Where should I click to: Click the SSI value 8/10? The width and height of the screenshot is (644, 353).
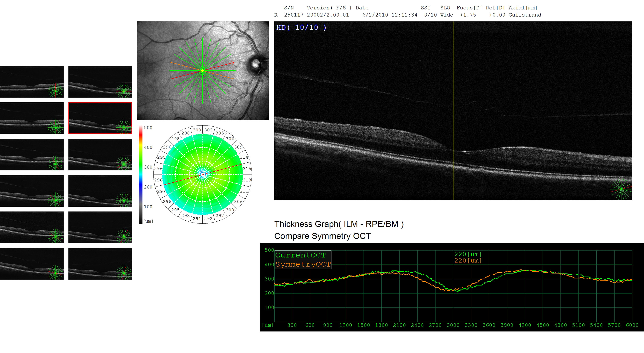[430, 15]
